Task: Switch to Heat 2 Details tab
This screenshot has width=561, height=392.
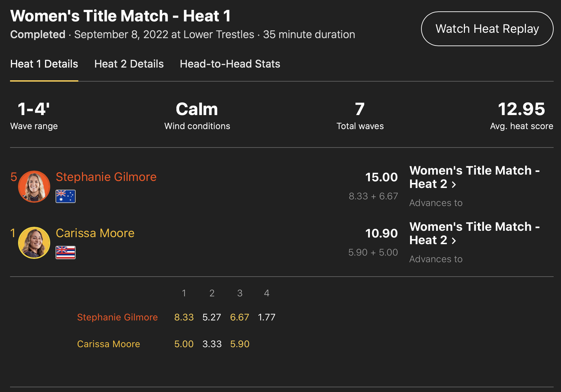Action: [129, 64]
